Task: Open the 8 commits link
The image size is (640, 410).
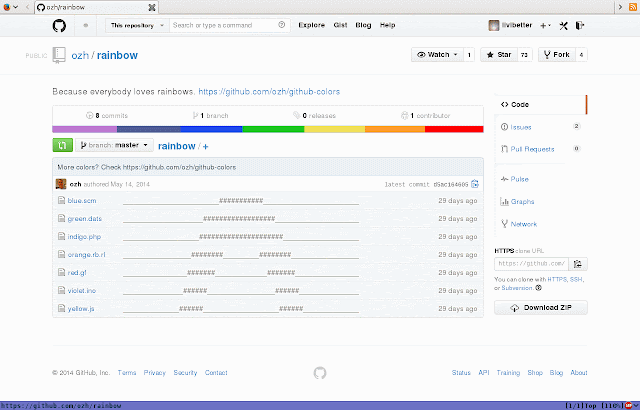Action: (x=107, y=115)
